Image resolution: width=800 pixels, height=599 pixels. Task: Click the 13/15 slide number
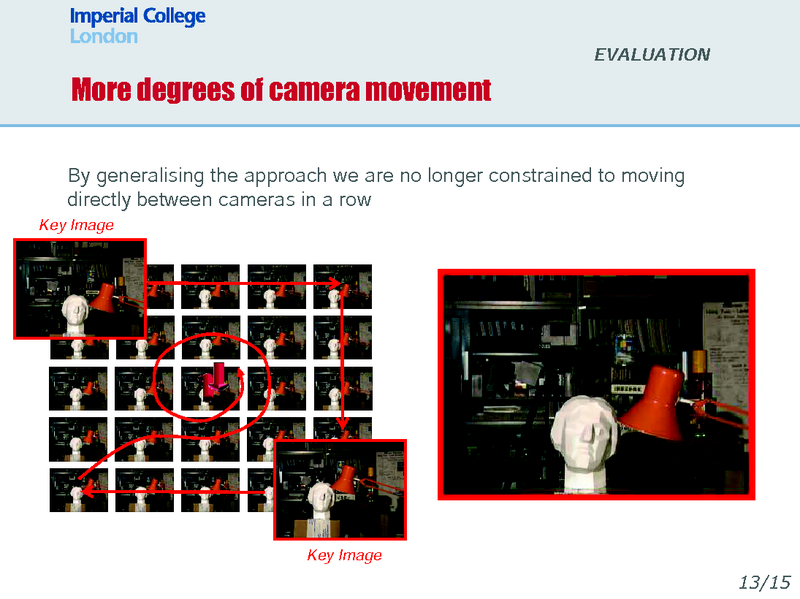click(x=764, y=582)
